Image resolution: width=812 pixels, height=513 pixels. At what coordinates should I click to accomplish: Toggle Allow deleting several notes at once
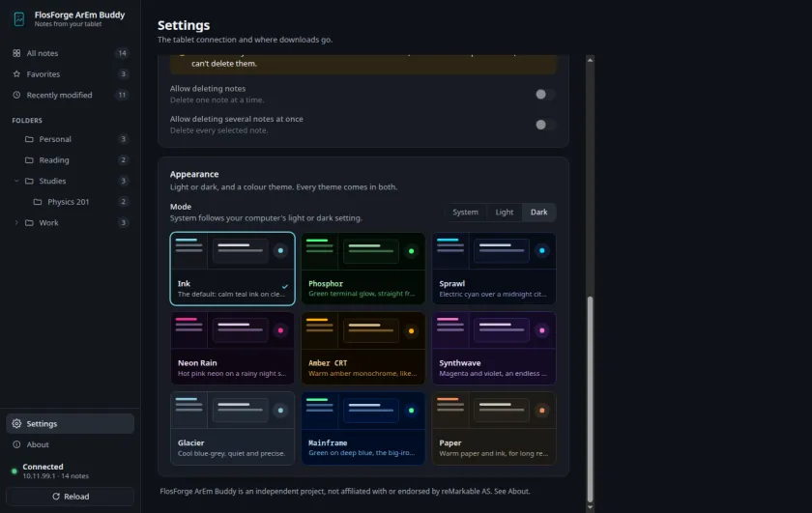[545, 125]
